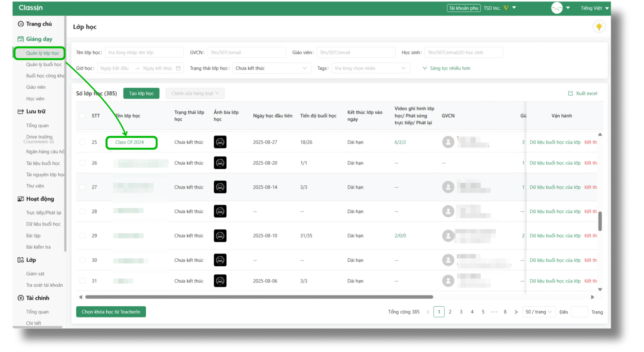Toggle the select-all header checkbox
Screen dimensions: 644x352
83,116
